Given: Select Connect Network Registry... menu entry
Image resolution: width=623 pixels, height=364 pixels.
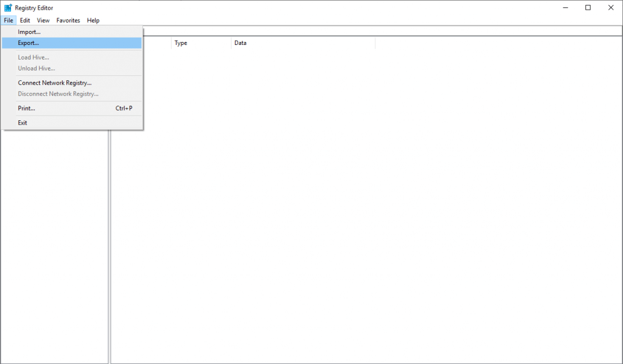Looking at the screenshot, I should 72,83.
